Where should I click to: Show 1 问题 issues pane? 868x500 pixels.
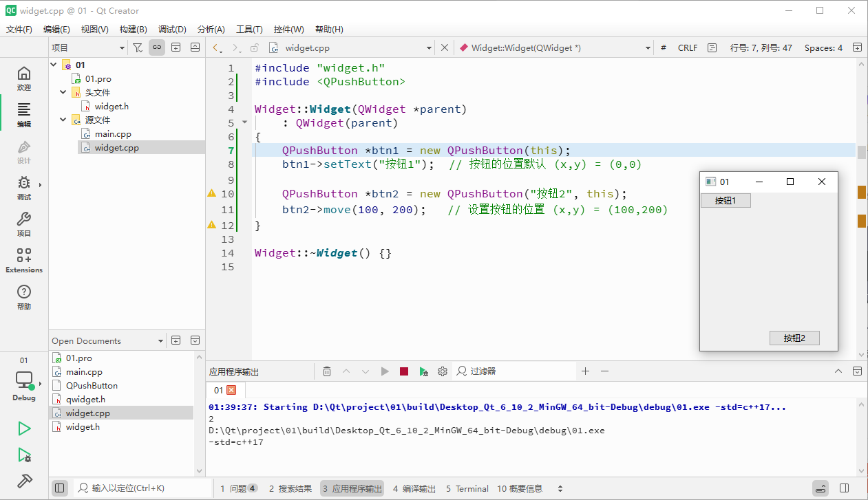click(239, 488)
